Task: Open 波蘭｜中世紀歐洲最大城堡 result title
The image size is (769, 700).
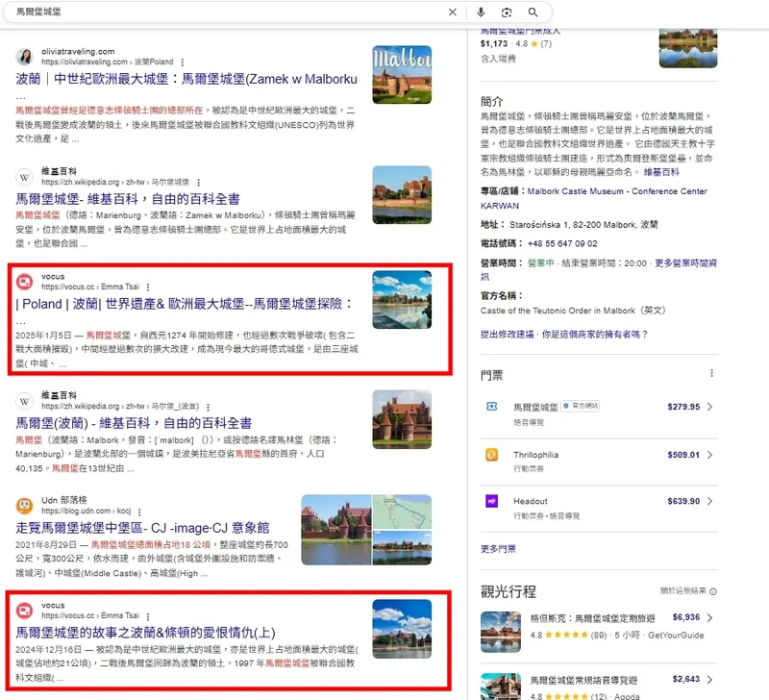Action: click(x=186, y=79)
